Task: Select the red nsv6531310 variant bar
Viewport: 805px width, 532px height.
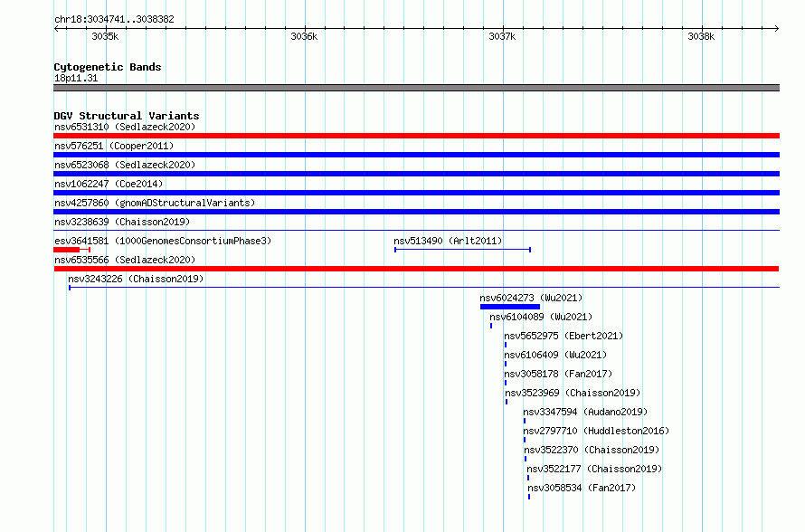Action: pos(416,136)
